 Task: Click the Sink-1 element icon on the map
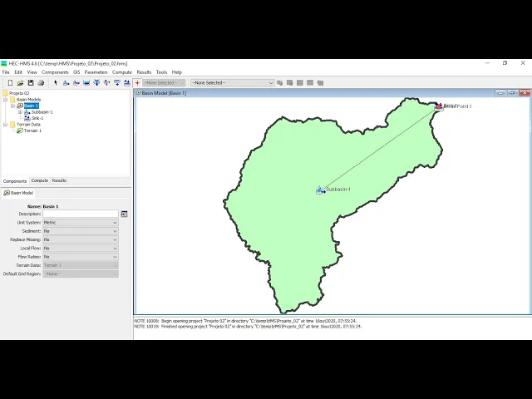coord(439,106)
